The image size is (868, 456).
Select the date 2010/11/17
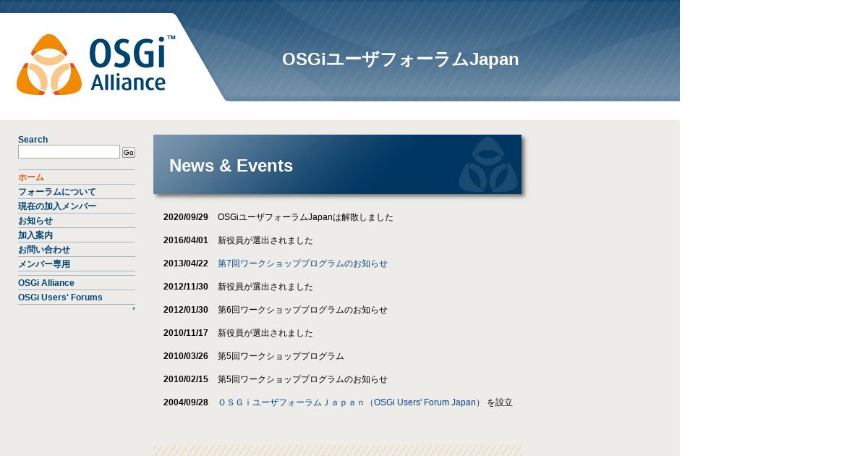point(186,333)
